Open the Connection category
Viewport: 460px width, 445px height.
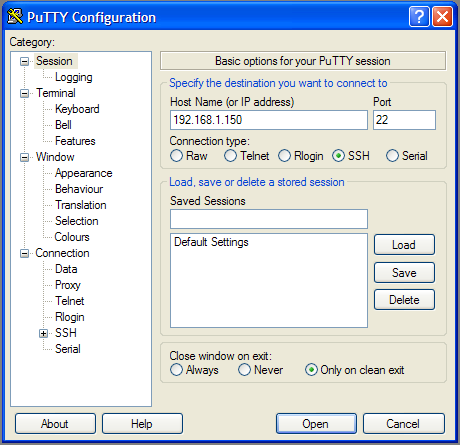pyautogui.click(x=62, y=253)
